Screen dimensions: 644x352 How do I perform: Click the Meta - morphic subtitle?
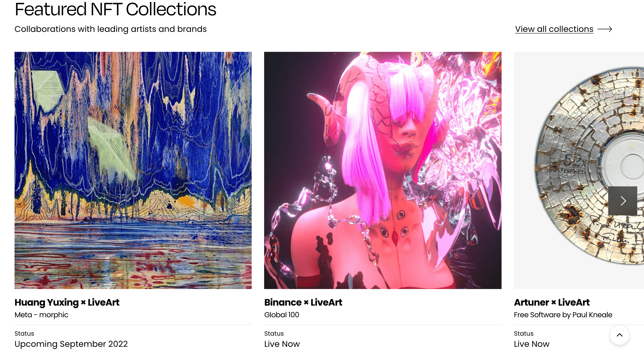tap(42, 315)
